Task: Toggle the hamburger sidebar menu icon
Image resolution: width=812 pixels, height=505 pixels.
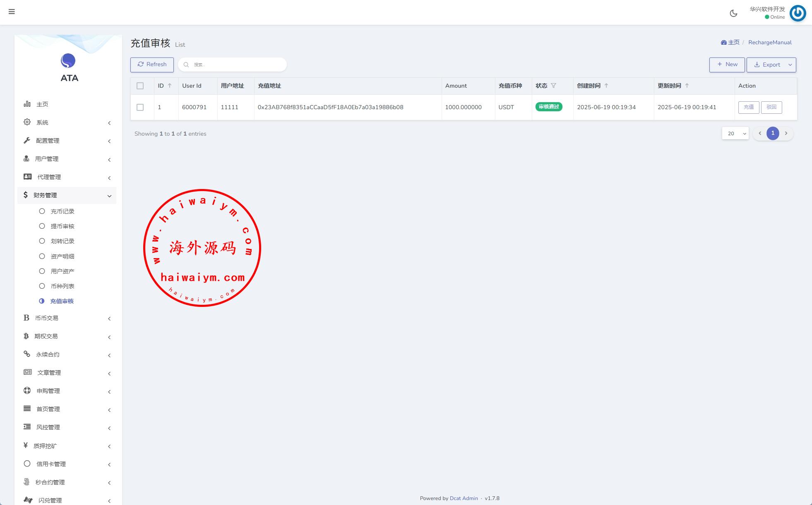Action: pos(12,12)
